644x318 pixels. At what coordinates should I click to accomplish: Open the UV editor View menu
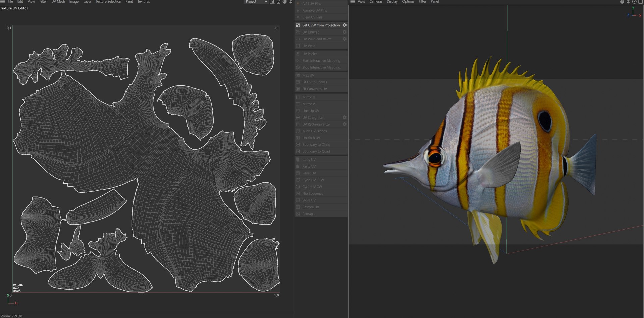pyautogui.click(x=31, y=2)
